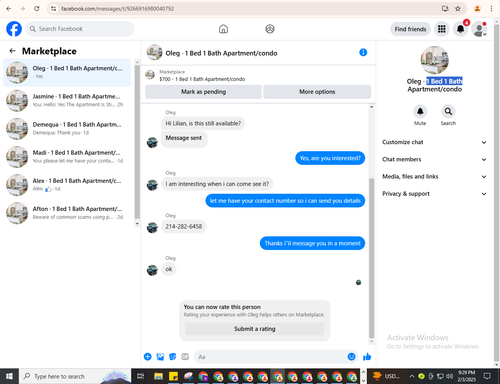The image size is (500, 384).
Task: Mute the Oleg conversation
Action: point(420,111)
